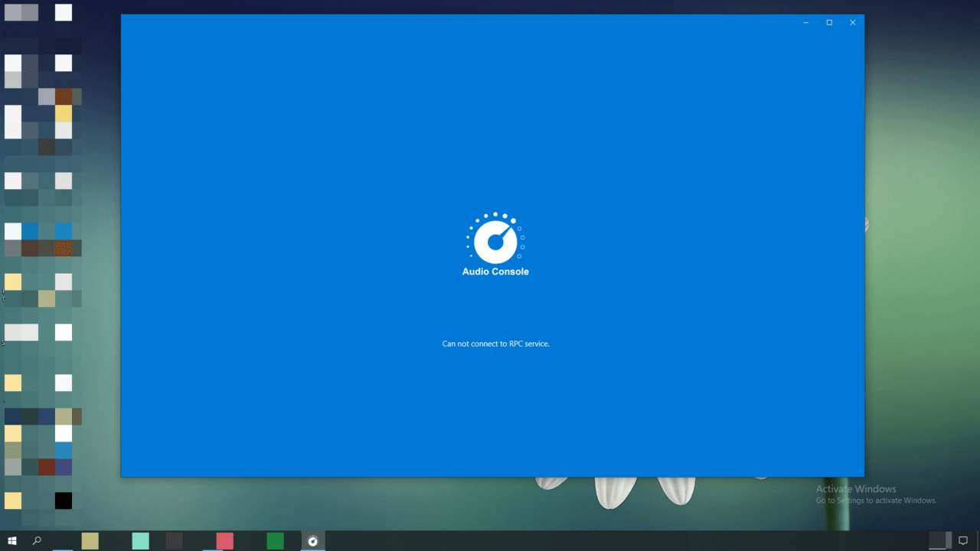Open the red taskbar app icon
The image size is (980, 551).
click(224, 541)
